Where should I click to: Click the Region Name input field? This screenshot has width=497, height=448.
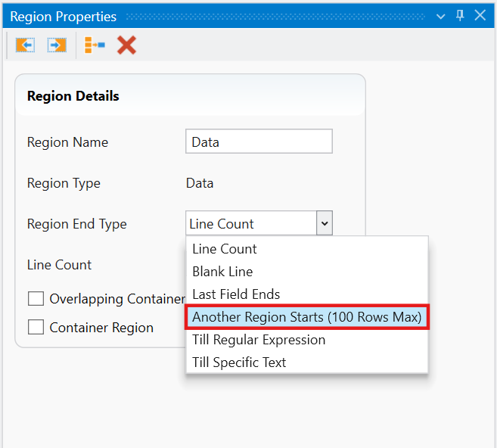[x=258, y=142]
